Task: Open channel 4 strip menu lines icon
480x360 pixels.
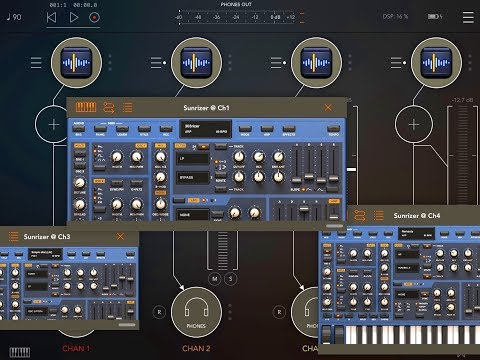Action: click(396, 63)
